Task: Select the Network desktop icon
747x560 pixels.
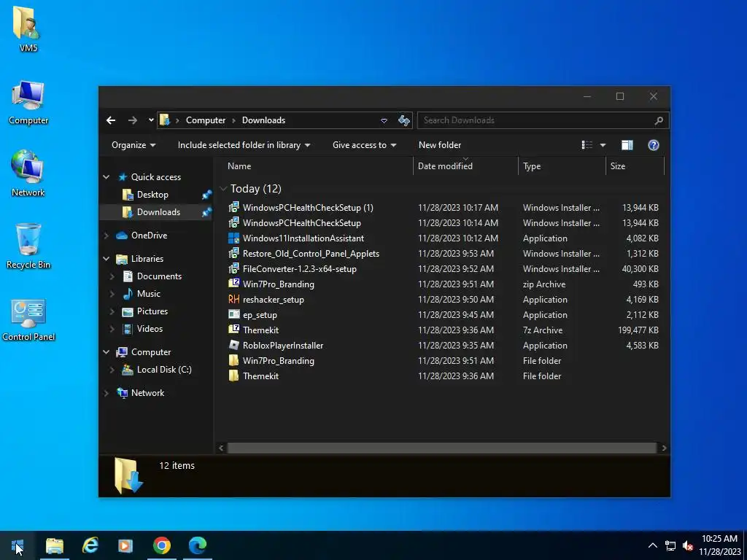Action: tap(28, 174)
